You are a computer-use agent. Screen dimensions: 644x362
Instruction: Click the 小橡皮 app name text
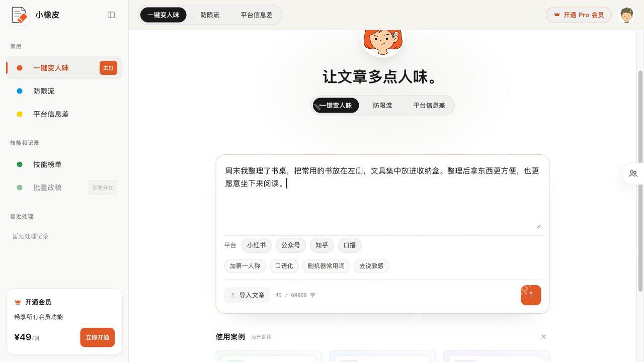click(47, 15)
